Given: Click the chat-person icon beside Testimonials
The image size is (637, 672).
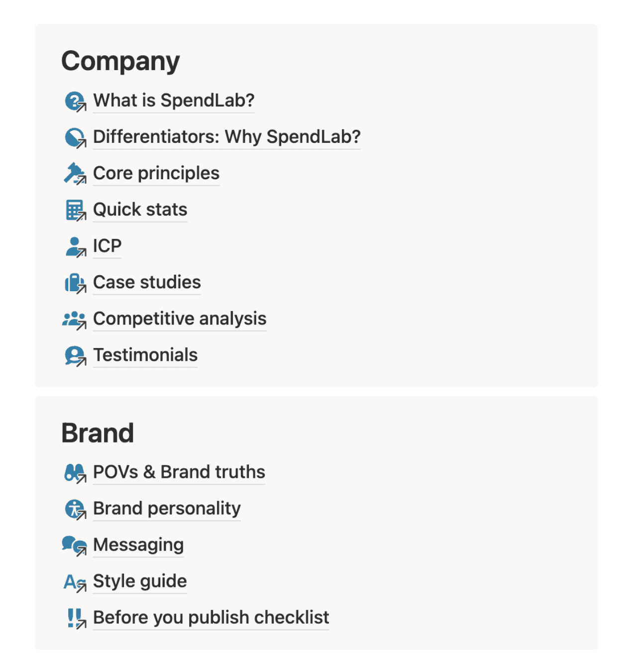Looking at the screenshot, I should tap(75, 355).
